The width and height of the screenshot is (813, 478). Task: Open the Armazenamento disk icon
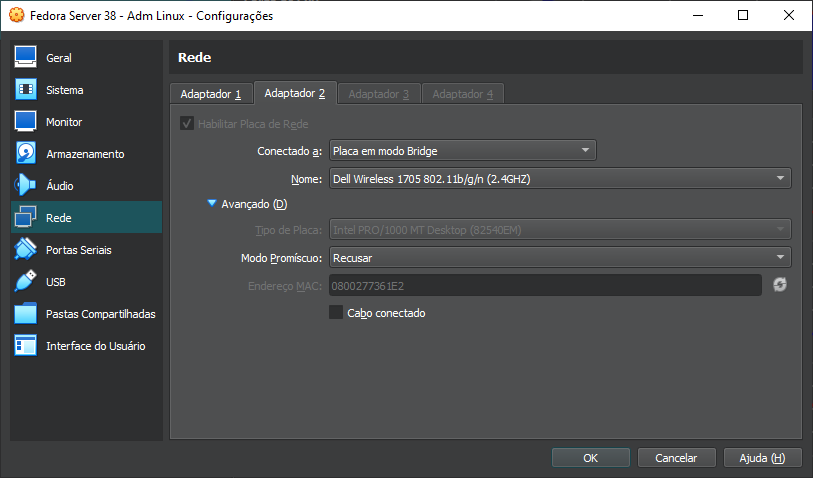click(x=25, y=153)
